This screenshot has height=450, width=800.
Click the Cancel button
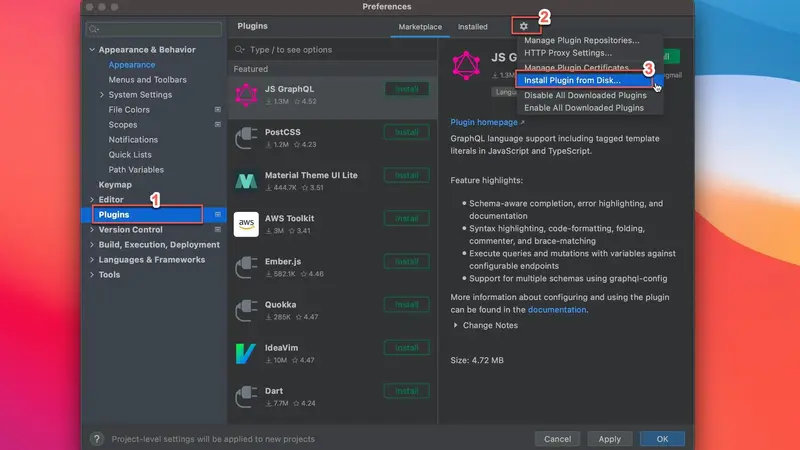tap(557, 439)
